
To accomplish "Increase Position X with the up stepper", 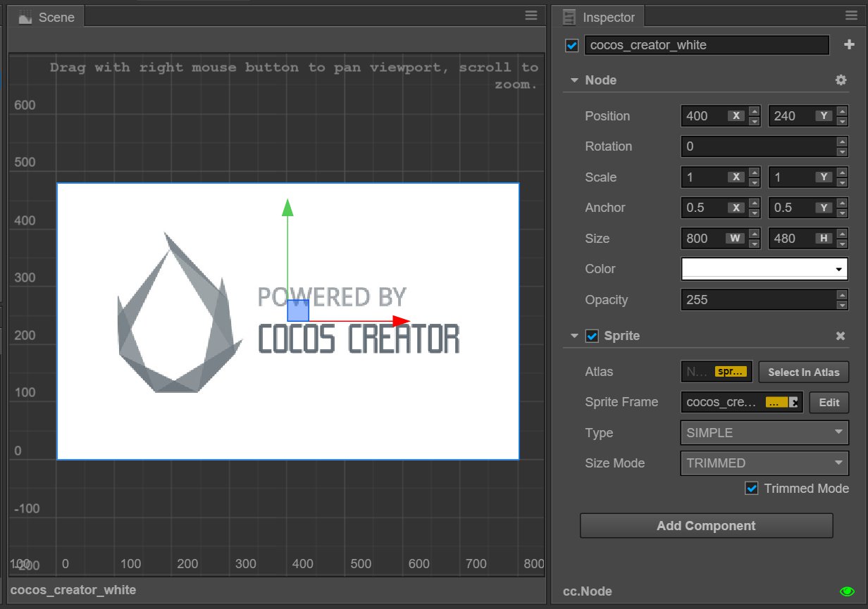I will (755, 111).
